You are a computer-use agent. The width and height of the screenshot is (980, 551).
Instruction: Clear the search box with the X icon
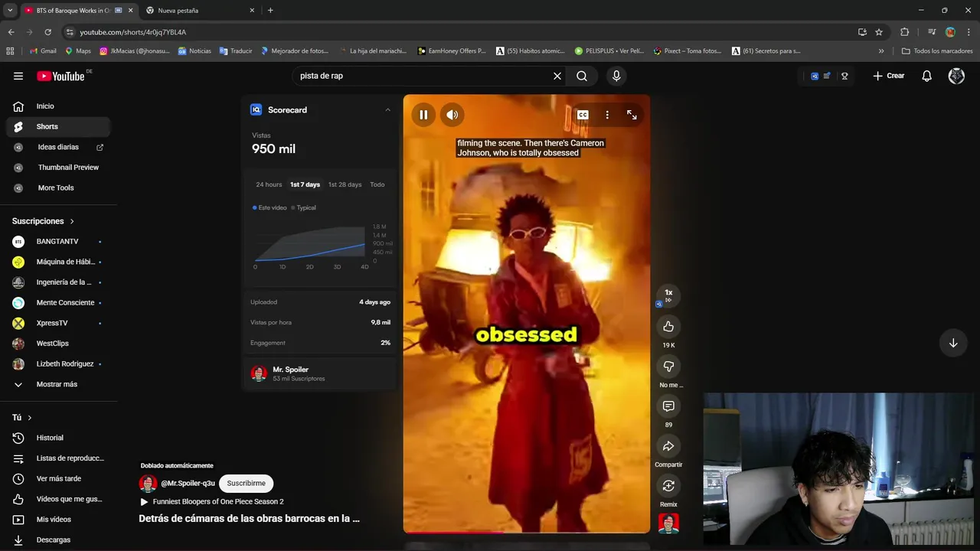click(557, 76)
